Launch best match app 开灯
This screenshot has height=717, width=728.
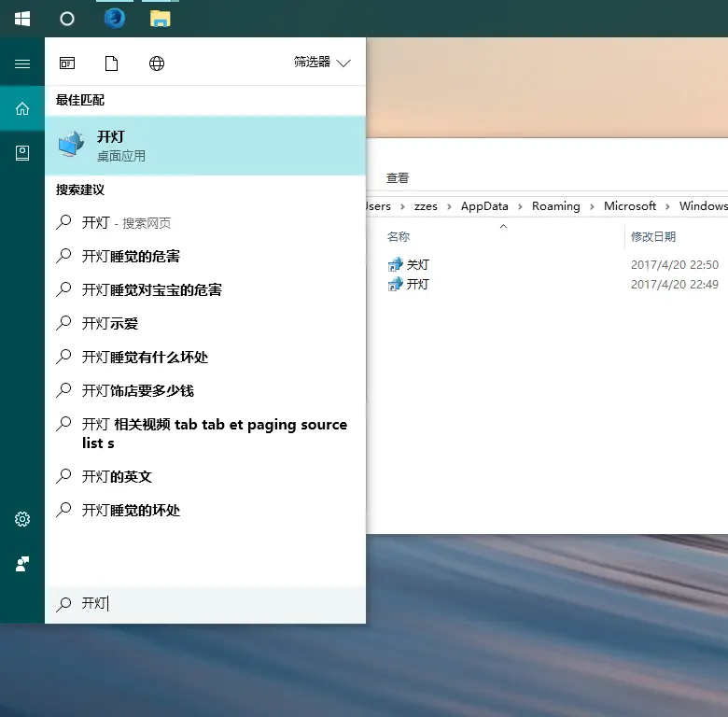[x=205, y=146]
